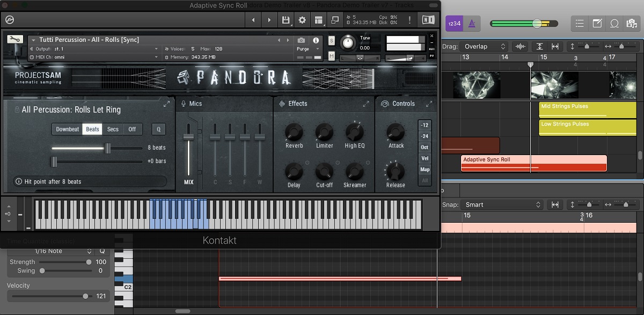Expand the All Percussion panel
Viewport: 644px width, 315px height.
pos(166,104)
